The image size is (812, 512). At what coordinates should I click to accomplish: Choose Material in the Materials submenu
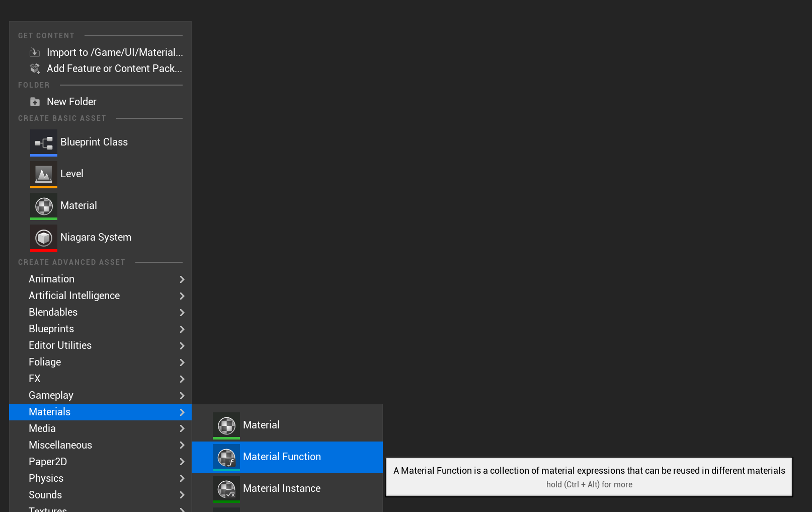pos(287,425)
